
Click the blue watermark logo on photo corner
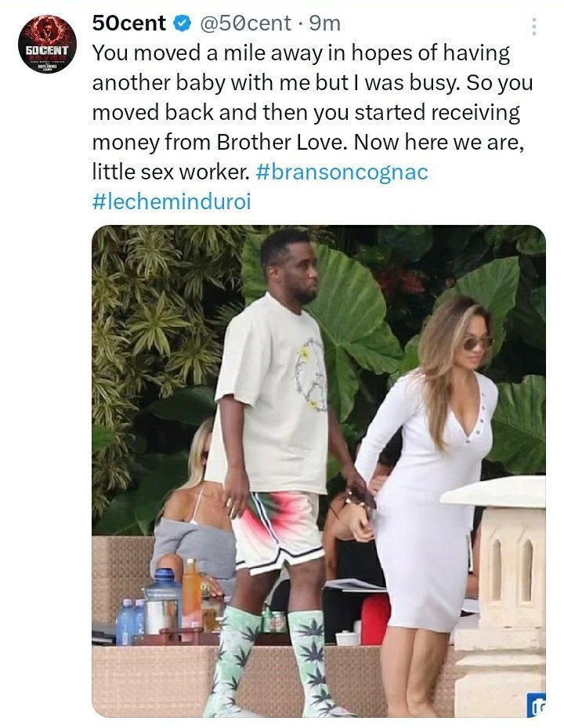(537, 706)
